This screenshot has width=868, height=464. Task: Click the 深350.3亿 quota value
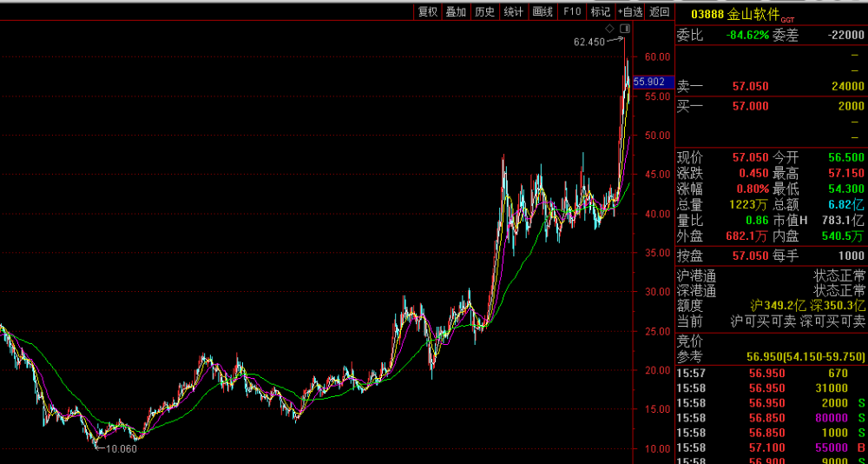[x=837, y=305]
